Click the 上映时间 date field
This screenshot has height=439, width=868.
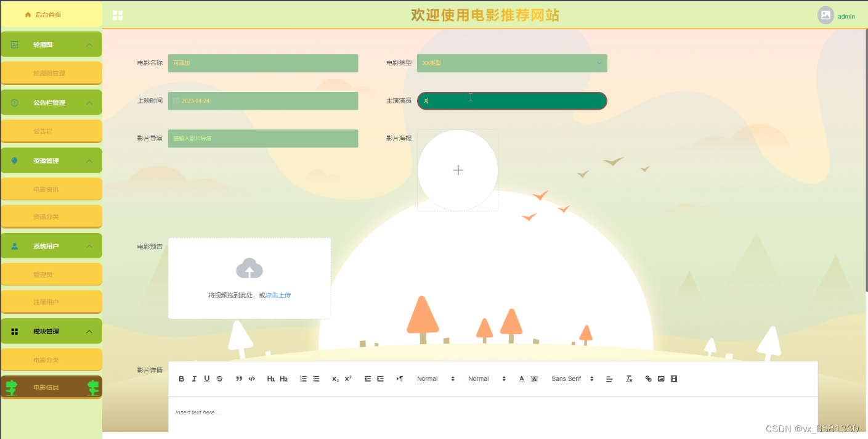tap(263, 101)
